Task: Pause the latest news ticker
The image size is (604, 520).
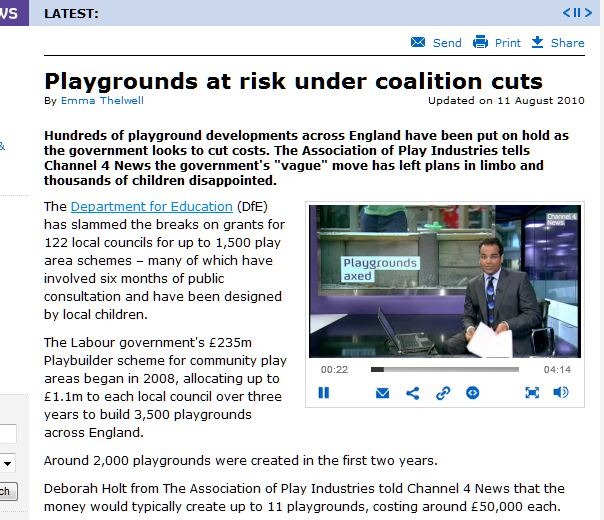Action: [x=577, y=13]
